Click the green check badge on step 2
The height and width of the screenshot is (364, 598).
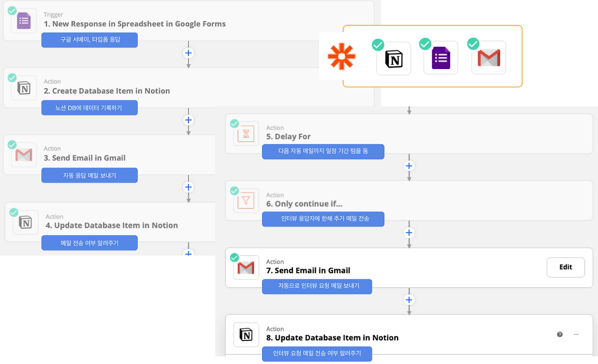12,77
